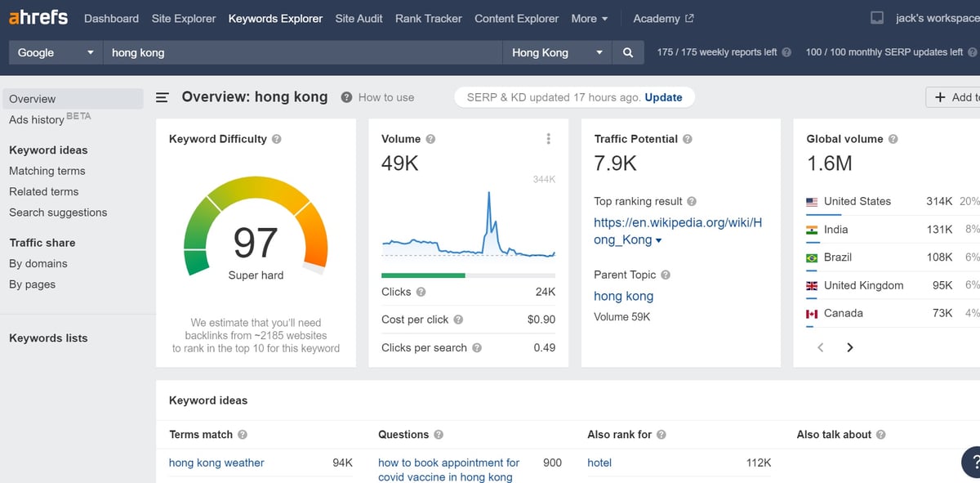The width and height of the screenshot is (980, 483).
Task: Click the Ahrefs logo
Action: [38, 17]
